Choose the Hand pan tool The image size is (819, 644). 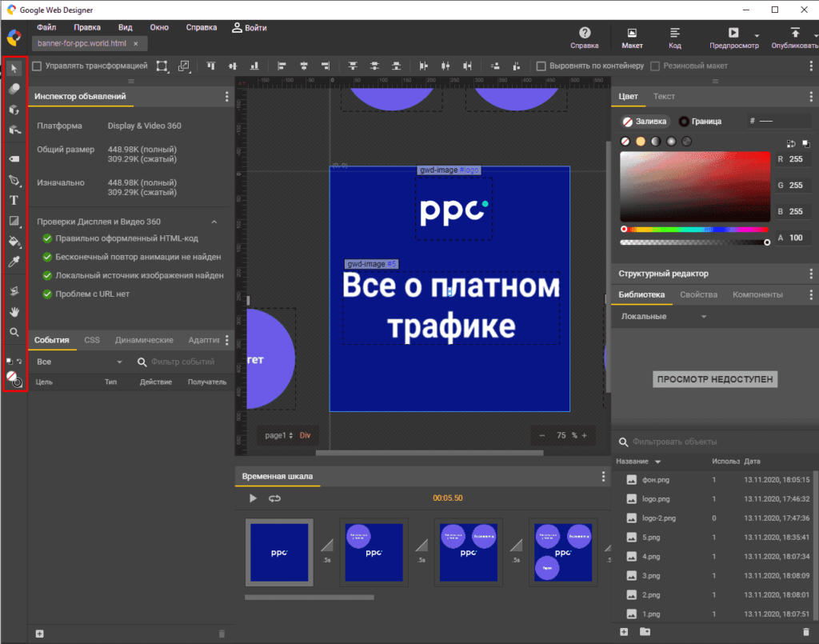14,311
